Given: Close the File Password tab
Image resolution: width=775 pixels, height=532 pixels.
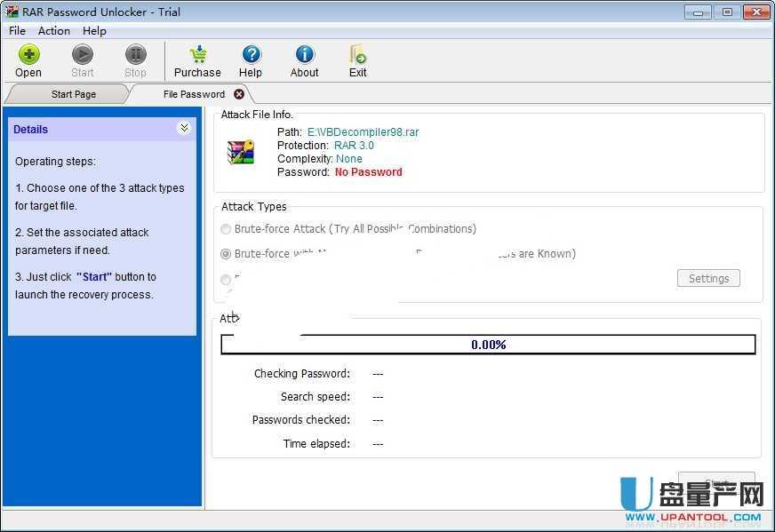Looking at the screenshot, I should tap(239, 94).
